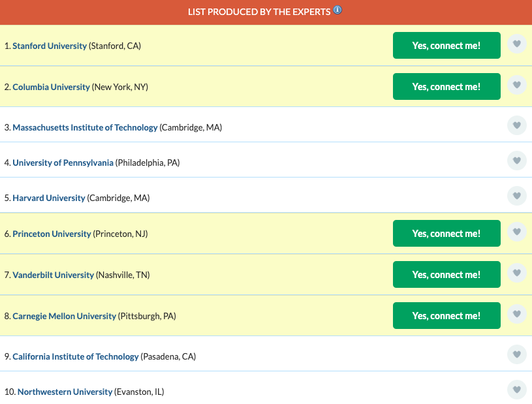Hit connect button for Carnegie Mellon University
Image resolution: width=532 pixels, height=404 pixels.
(x=446, y=316)
